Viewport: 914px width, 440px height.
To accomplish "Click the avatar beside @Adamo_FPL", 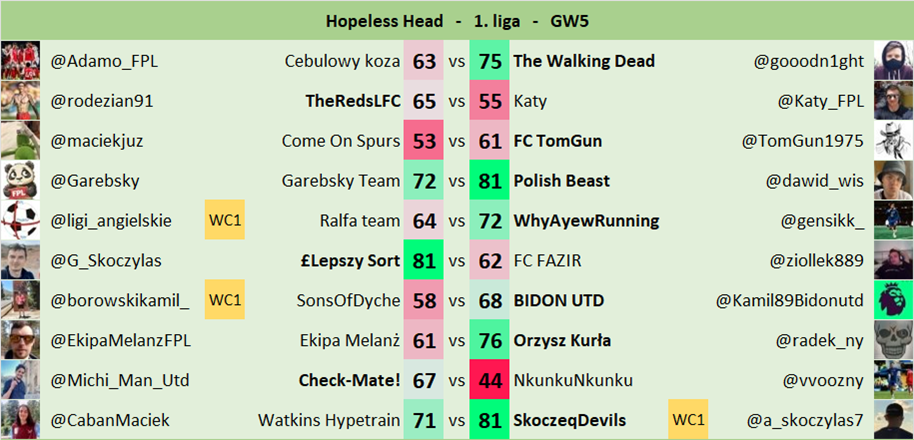I will (x=20, y=61).
